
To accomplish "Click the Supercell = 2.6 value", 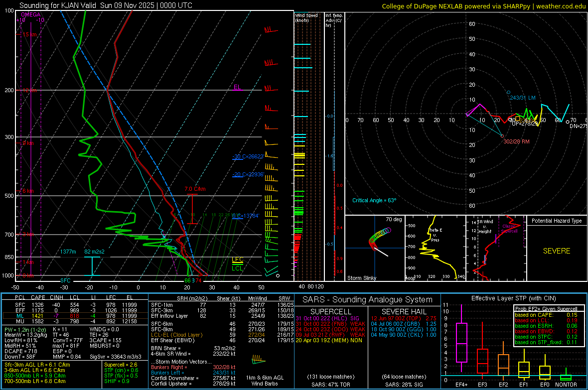I will click(x=121, y=365).
